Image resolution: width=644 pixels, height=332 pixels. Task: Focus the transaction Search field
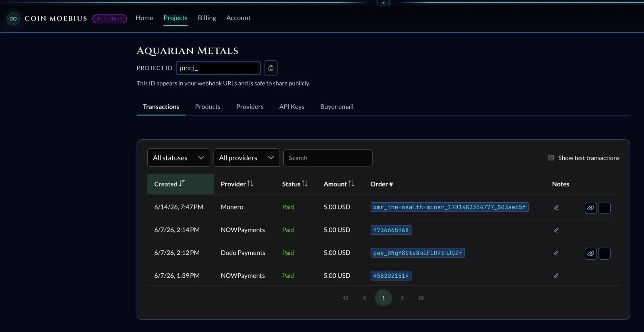click(x=328, y=158)
